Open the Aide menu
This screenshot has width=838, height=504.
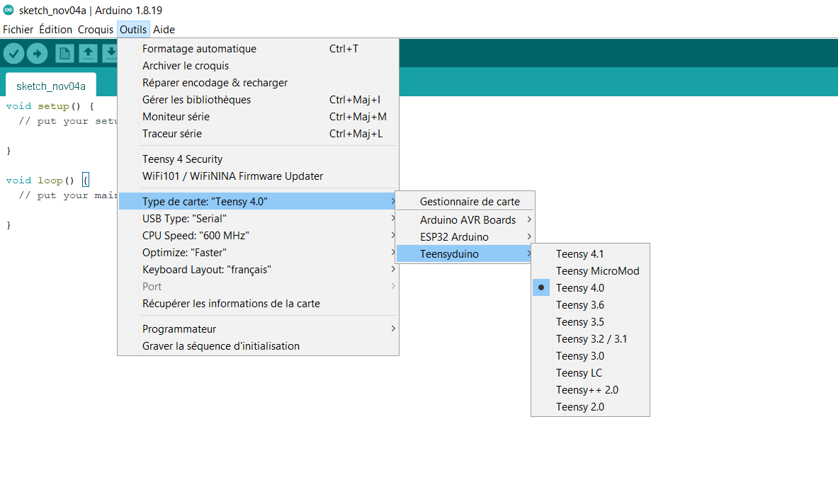[164, 29]
